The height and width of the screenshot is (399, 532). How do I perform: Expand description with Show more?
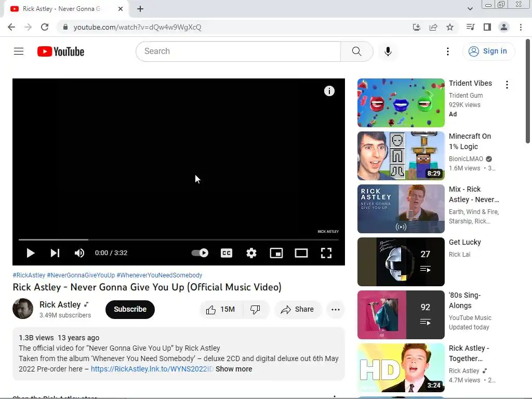[234, 369]
